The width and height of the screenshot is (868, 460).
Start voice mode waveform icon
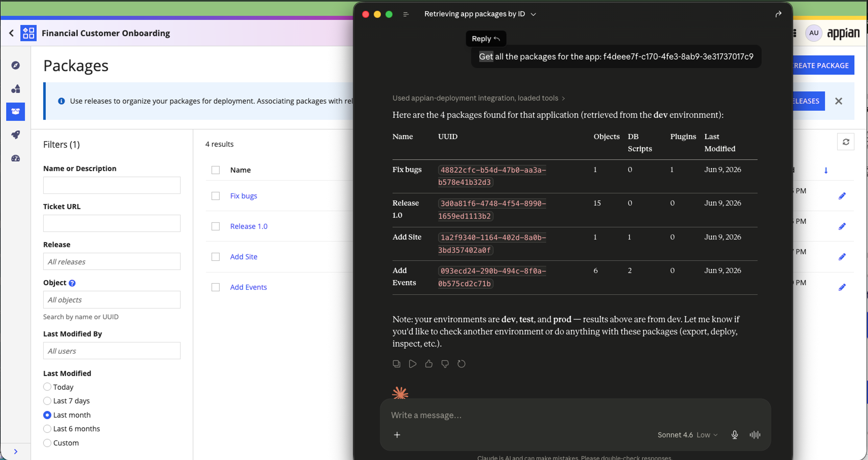[x=755, y=435]
